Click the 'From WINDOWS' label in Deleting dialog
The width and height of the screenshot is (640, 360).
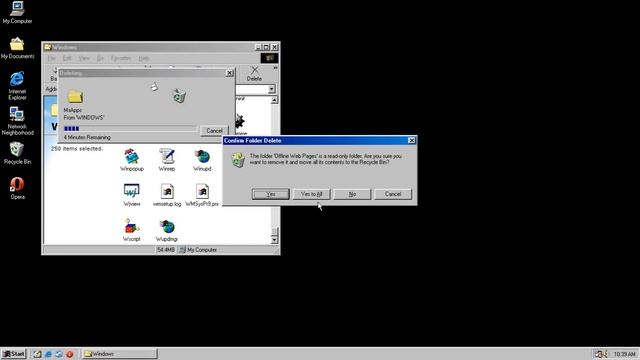pos(84,118)
